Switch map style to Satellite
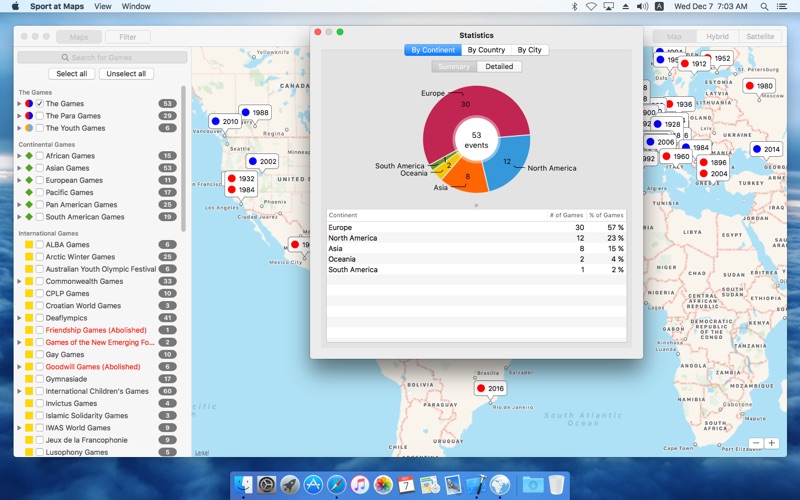This screenshot has width=800, height=500. (760, 37)
